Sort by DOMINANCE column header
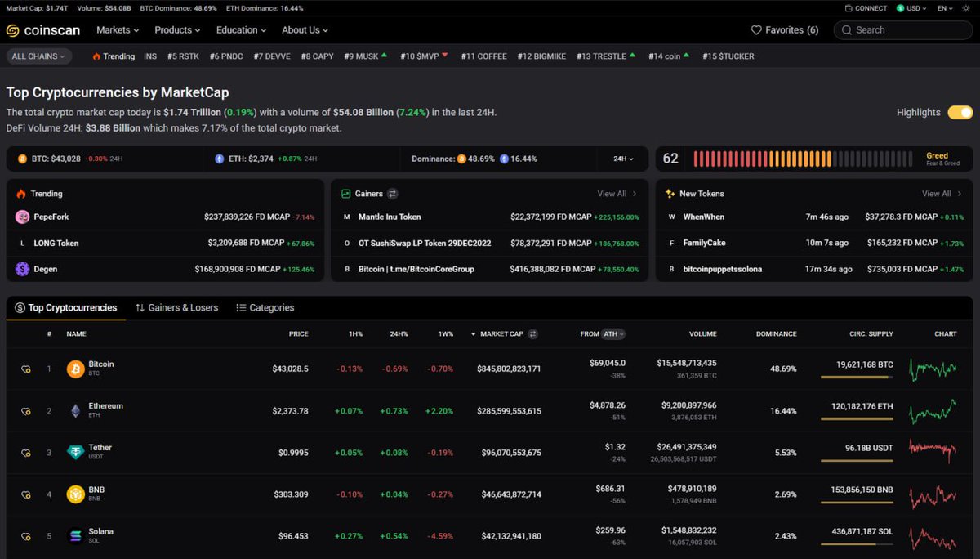This screenshot has width=980, height=559. pos(776,333)
